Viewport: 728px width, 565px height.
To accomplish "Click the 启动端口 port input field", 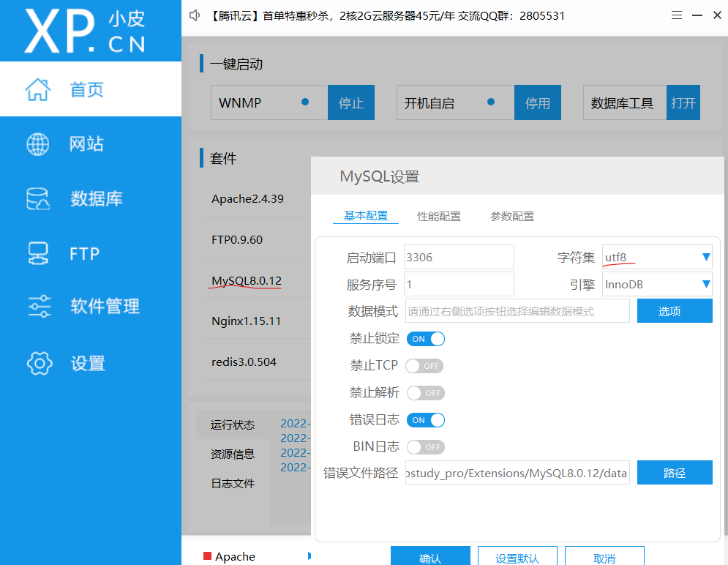I will 459,257.
